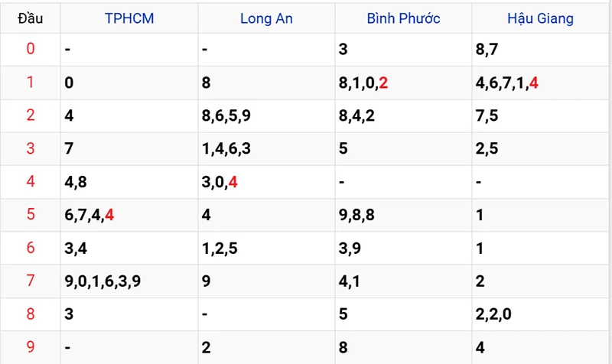The height and width of the screenshot is (364, 612).
Task: Open the TPHCM column header link
Action: pyautogui.click(x=129, y=18)
